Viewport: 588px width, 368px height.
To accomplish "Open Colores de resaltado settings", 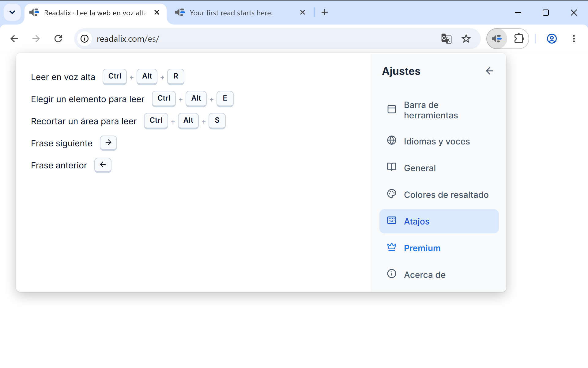I will click(439, 195).
